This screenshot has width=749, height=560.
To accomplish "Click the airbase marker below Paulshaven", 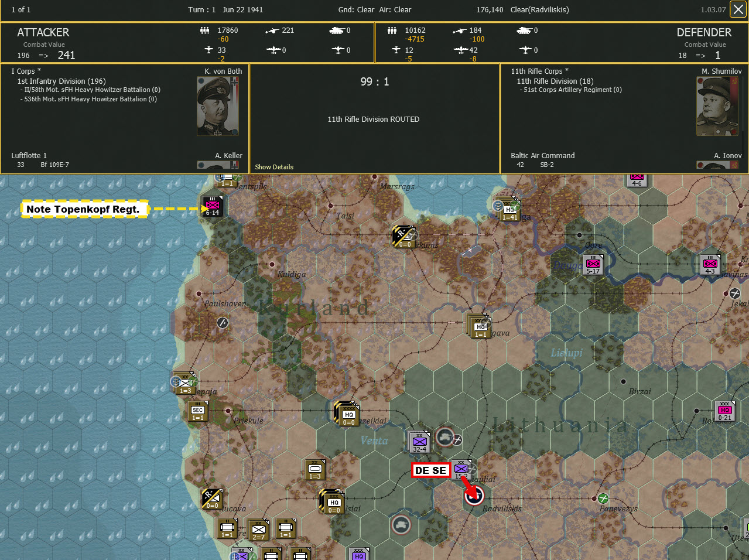I will (223, 322).
